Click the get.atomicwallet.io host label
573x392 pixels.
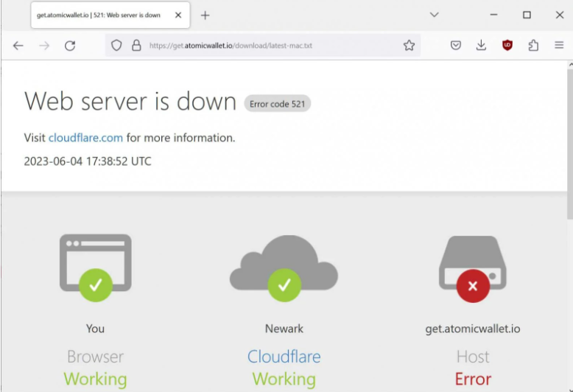(x=473, y=329)
